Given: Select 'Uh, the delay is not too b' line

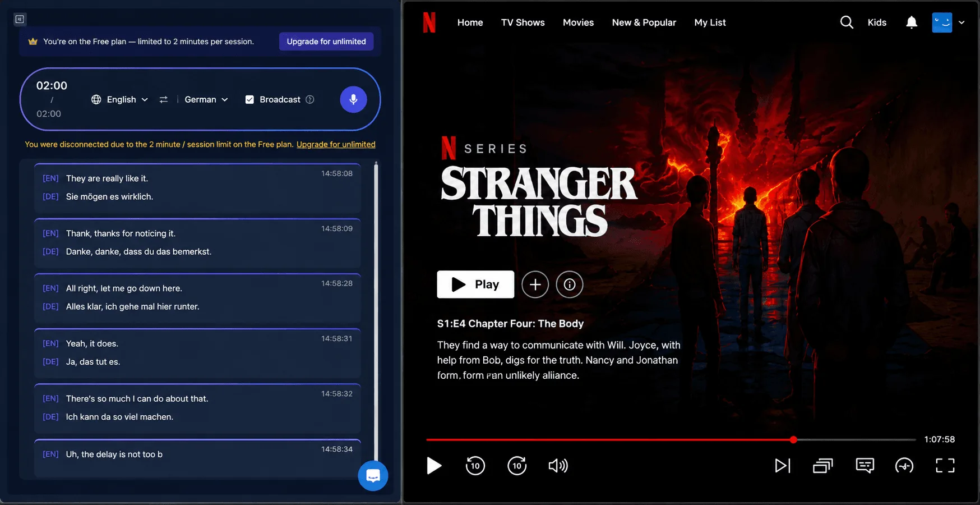Looking at the screenshot, I should click(114, 454).
